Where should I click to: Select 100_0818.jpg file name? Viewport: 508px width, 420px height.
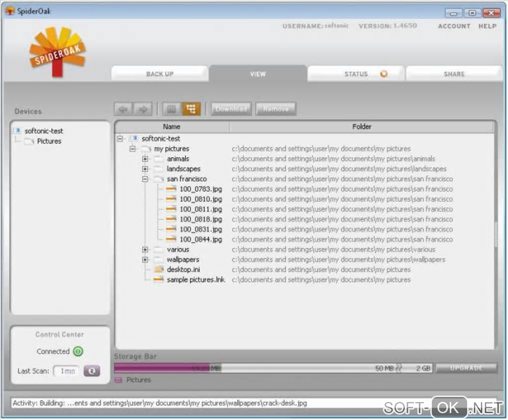tap(201, 219)
